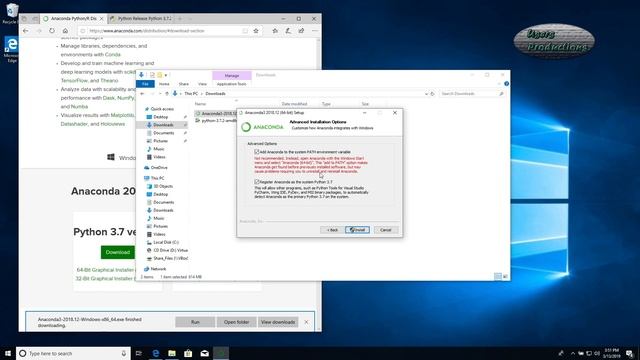Open Microsoft Store from taskbar

188,353
